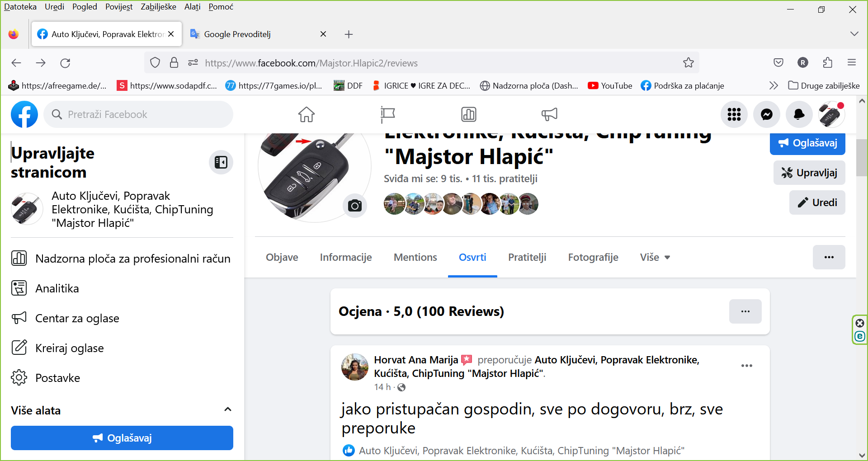Viewport: 868px width, 461px height.
Task: Open the Pocket save icon
Action: click(778, 63)
